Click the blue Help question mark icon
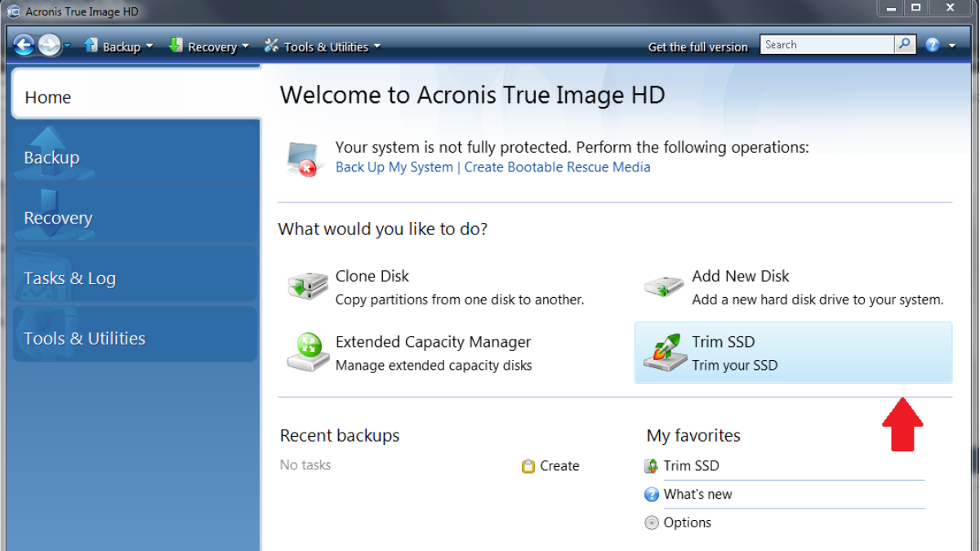 (x=933, y=46)
